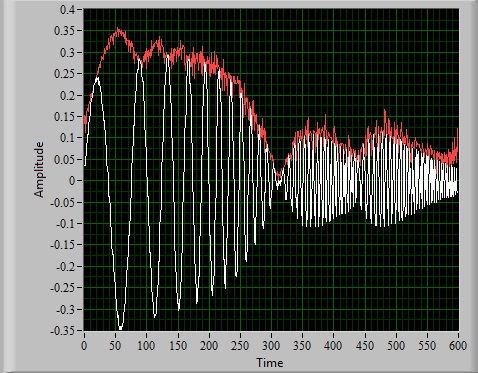The height and width of the screenshot is (373, 478).
Task: Click the -0.1 tick label on Amplitude axis
Action: (66, 224)
